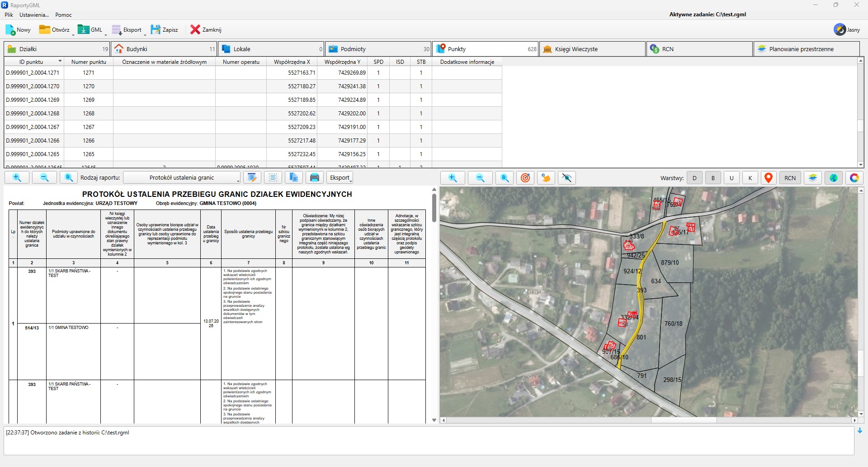Click the Nowy button
868x467 pixels.
18,30
